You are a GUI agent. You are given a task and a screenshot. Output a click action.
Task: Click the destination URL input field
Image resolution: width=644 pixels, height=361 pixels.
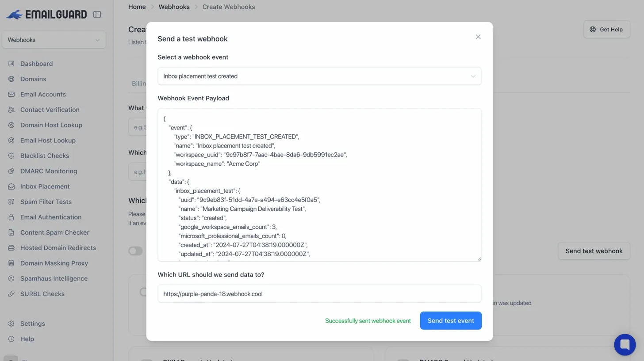(x=319, y=294)
